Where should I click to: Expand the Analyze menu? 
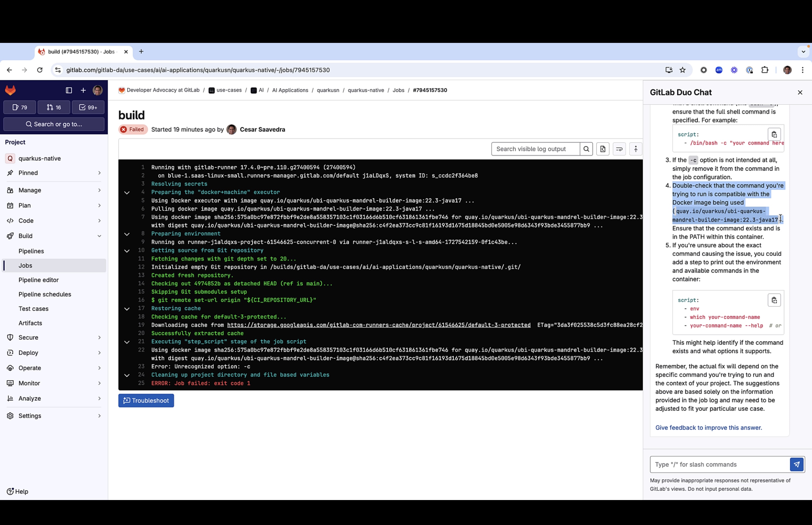coord(54,399)
